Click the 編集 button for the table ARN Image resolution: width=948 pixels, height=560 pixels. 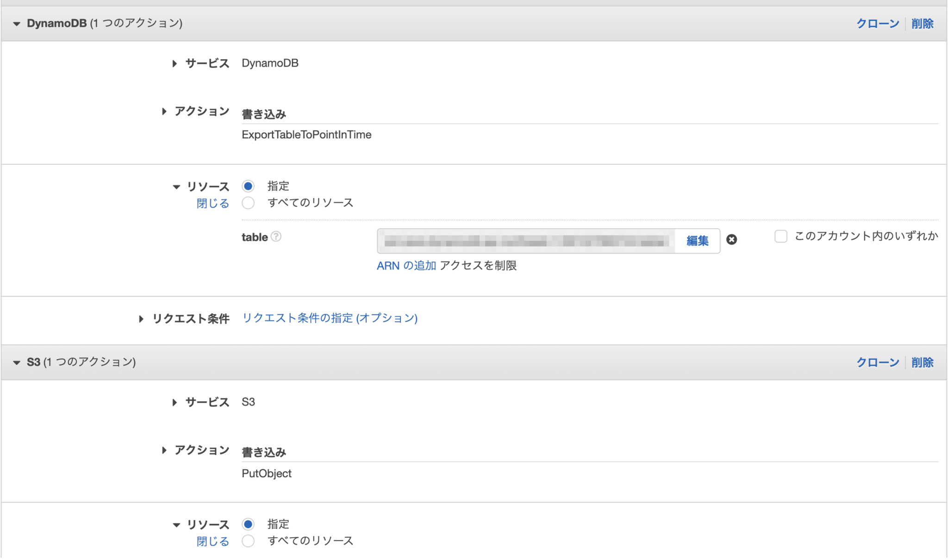pyautogui.click(x=697, y=241)
